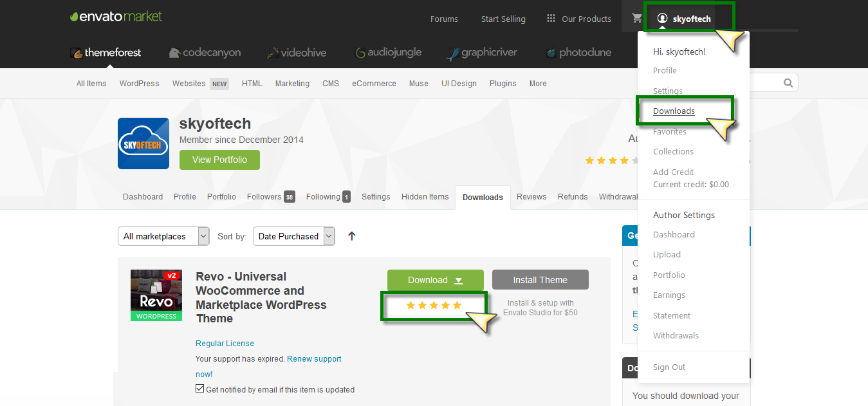Open the Followers tab
Image resolution: width=868 pixels, height=406 pixels.
(x=271, y=197)
